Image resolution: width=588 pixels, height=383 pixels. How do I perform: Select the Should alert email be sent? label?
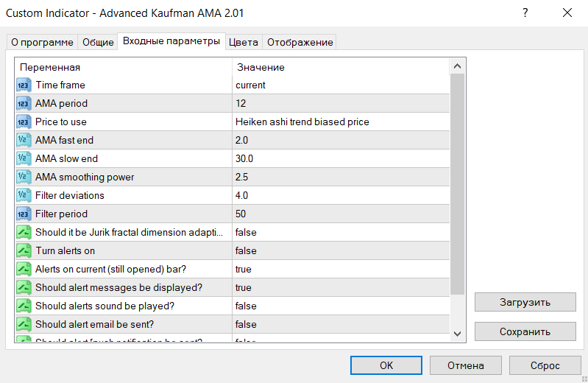tap(94, 324)
